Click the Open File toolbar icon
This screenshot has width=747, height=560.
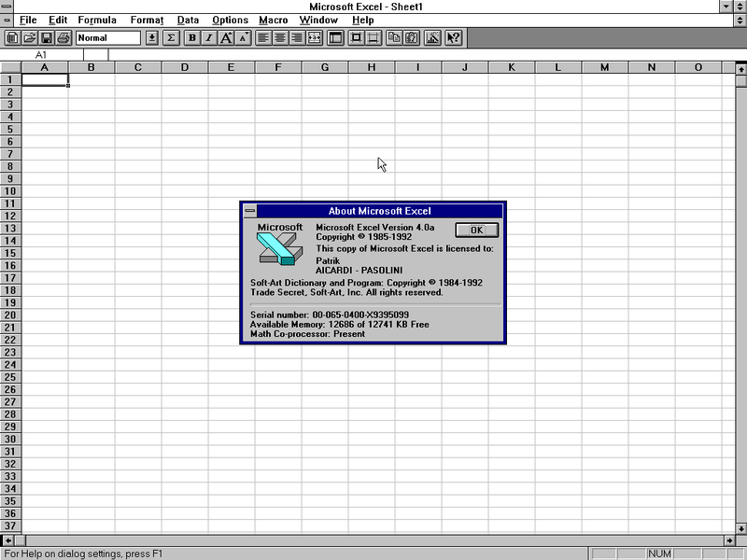(29, 38)
